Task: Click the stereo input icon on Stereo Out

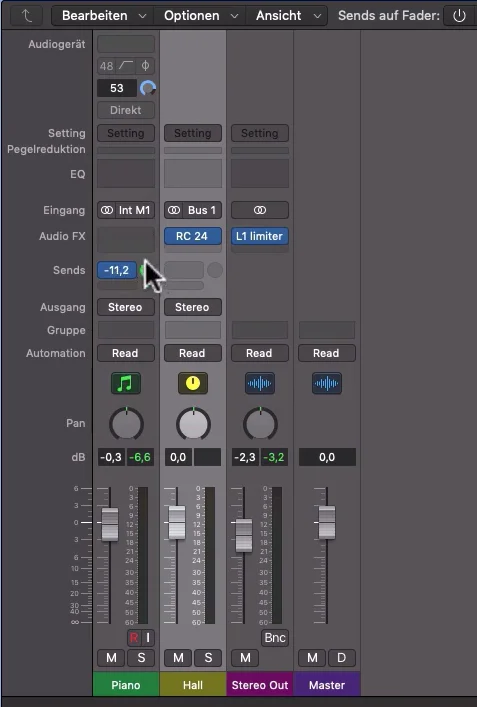Action: click(x=260, y=210)
